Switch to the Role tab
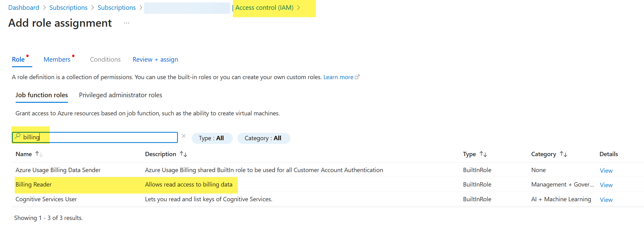This screenshot has height=227, width=644. tap(18, 60)
